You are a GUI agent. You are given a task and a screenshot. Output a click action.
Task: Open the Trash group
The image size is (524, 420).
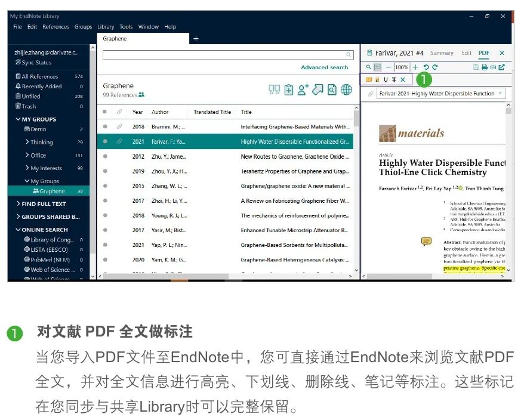tap(49, 106)
